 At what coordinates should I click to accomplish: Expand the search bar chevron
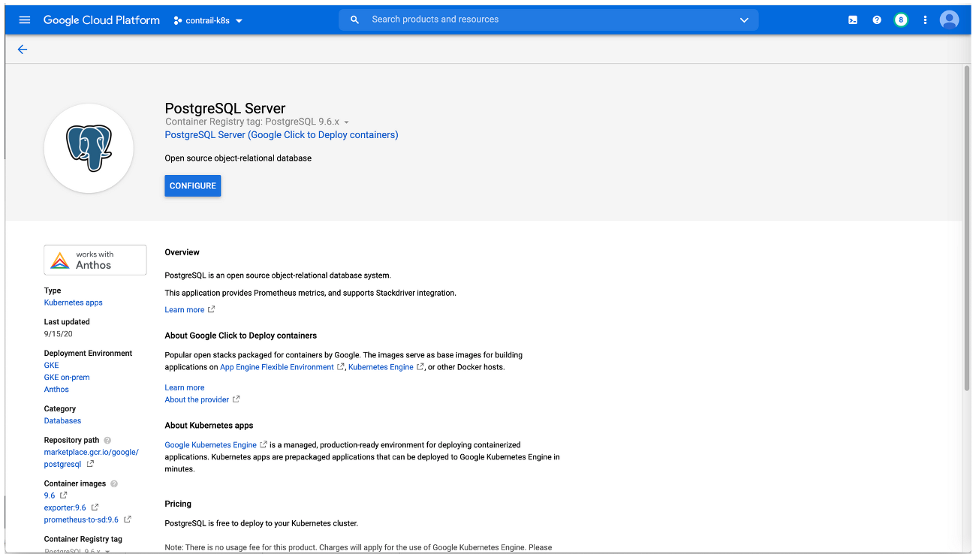click(744, 20)
